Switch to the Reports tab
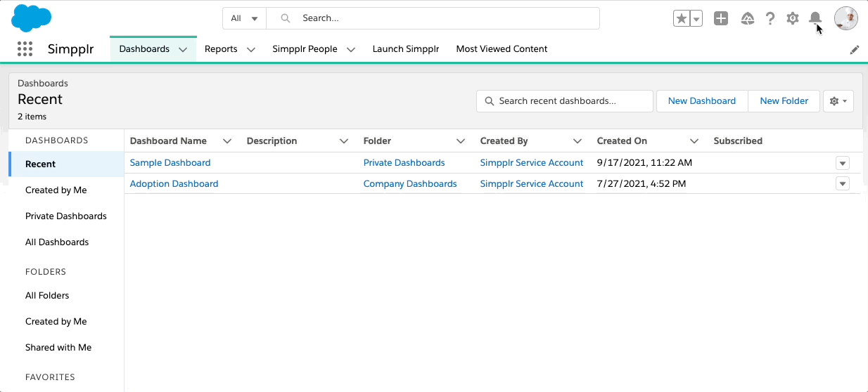This screenshot has width=868, height=392. point(221,49)
